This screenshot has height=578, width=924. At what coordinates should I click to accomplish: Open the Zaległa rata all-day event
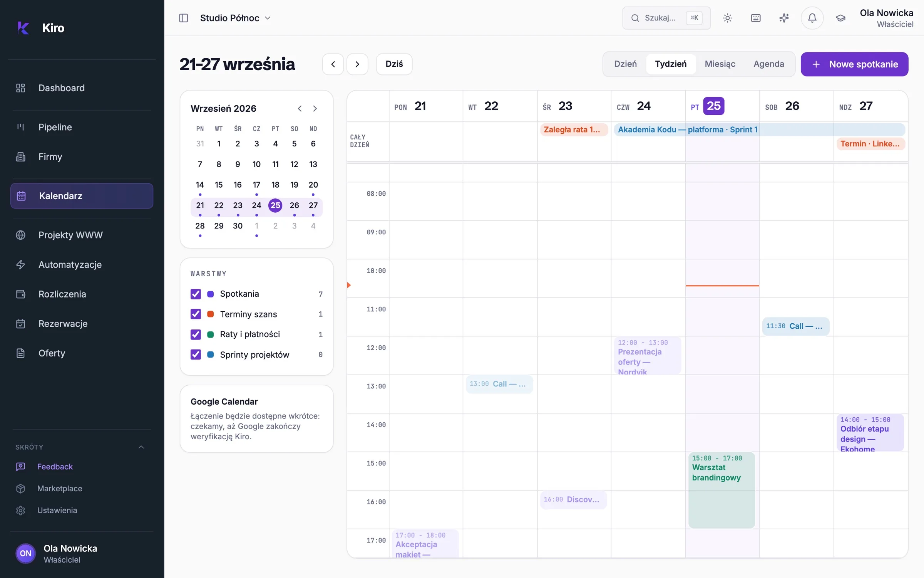click(574, 129)
